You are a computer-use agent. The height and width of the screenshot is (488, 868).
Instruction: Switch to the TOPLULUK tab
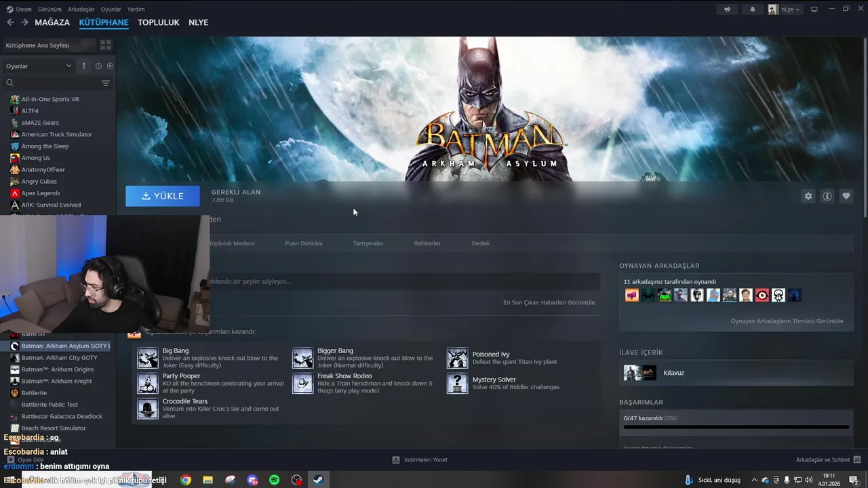click(159, 22)
